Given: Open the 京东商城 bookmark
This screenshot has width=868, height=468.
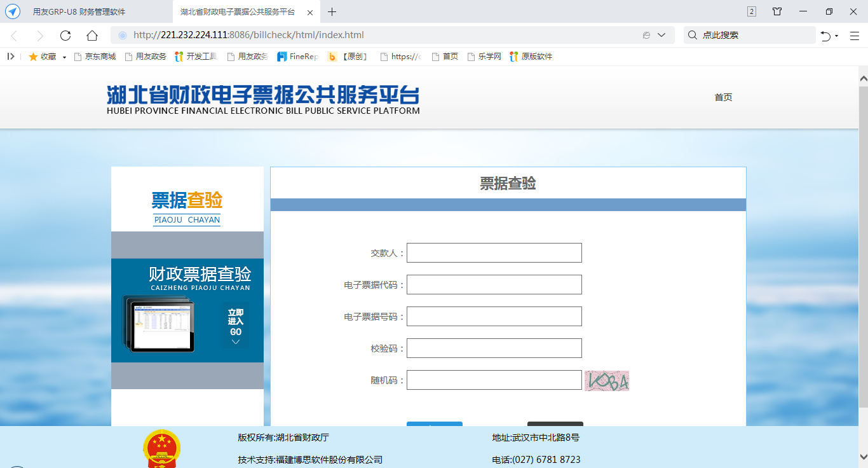Looking at the screenshot, I should [95, 57].
